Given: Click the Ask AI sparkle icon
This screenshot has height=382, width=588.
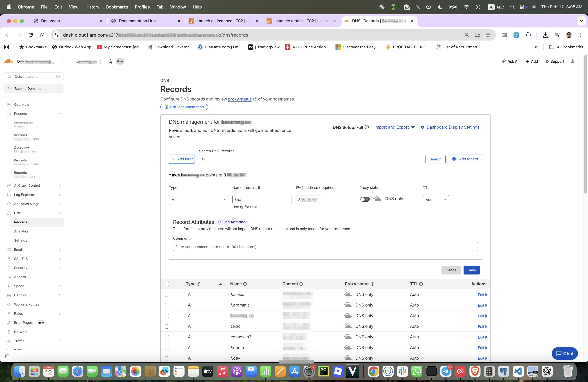Looking at the screenshot, I should tap(504, 61).
